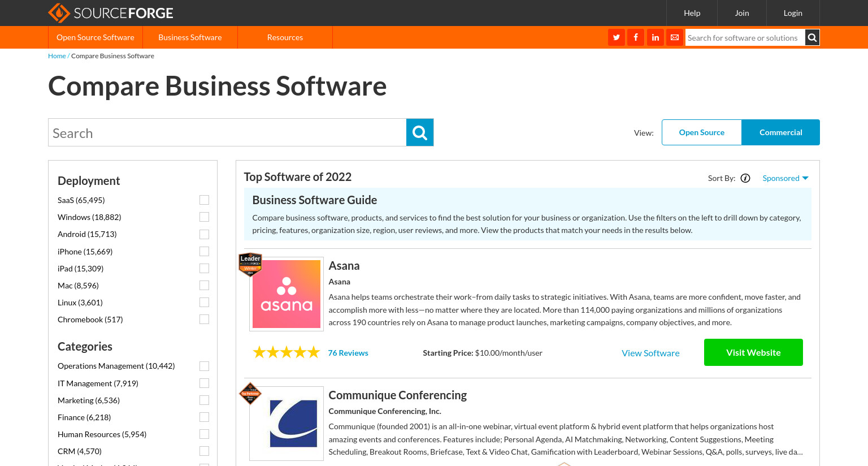Check the IT Management category
Screen dimensions: 868x466
tap(204, 383)
